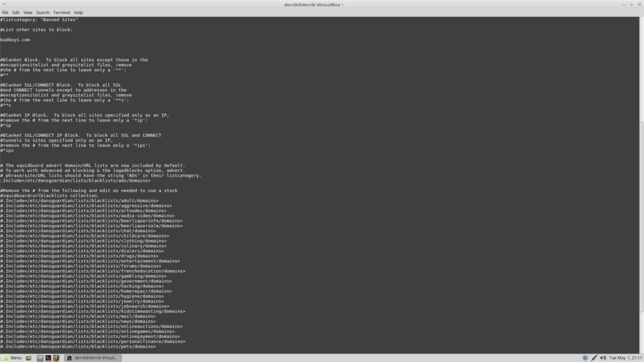Click the '#squidGuard/urlblacklists collection.' line
Image resolution: width=644 pixels, height=362 pixels.
click(x=49, y=195)
